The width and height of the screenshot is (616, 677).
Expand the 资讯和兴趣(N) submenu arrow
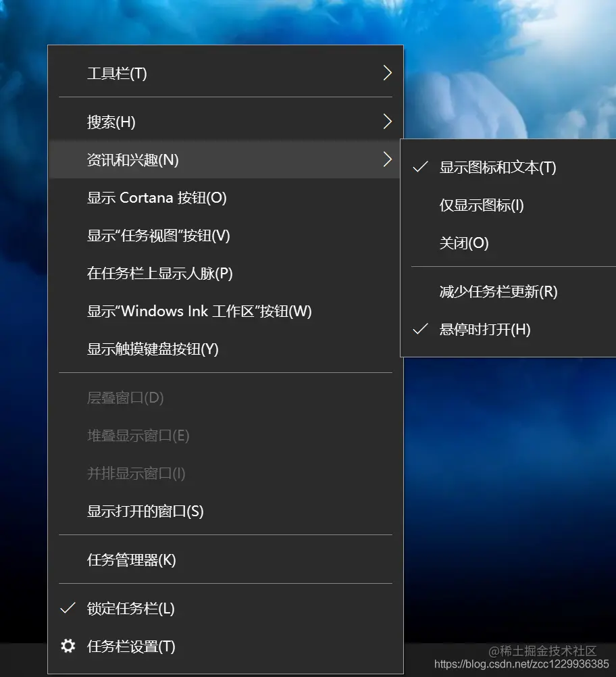387,160
